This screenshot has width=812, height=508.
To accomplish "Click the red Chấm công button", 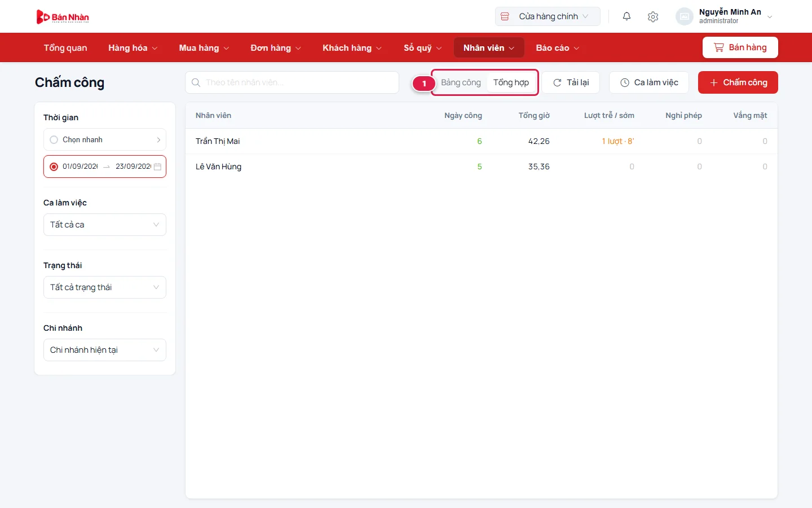I will point(738,82).
